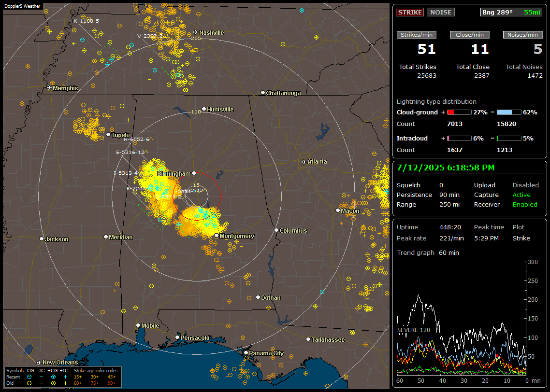Click the Nashville airport plane icon
This screenshot has width=550, height=392.
click(x=195, y=32)
